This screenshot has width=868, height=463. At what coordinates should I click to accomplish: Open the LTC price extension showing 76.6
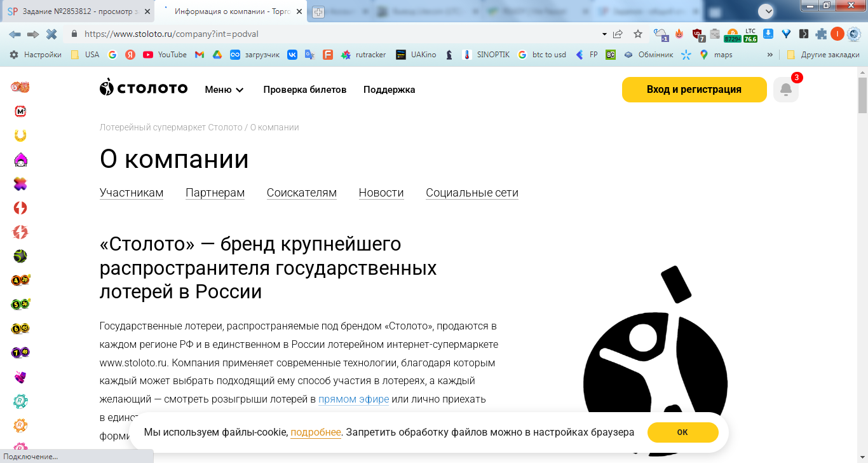point(750,34)
